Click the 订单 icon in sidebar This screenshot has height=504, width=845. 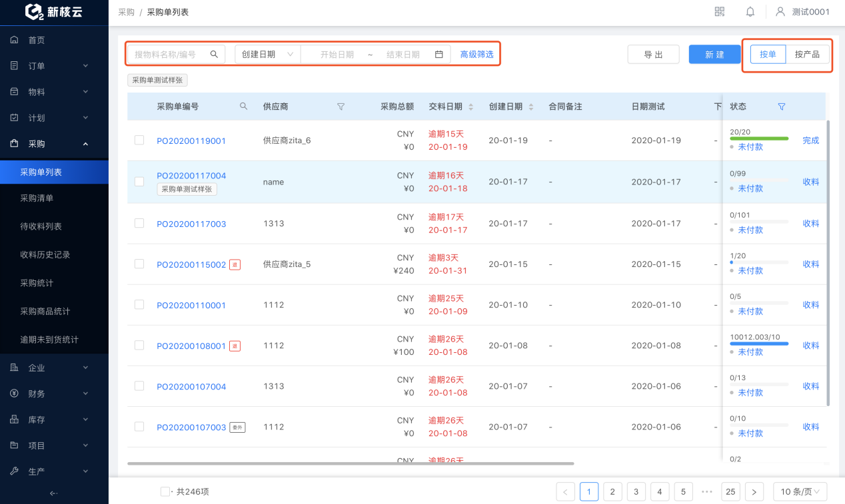(15, 66)
